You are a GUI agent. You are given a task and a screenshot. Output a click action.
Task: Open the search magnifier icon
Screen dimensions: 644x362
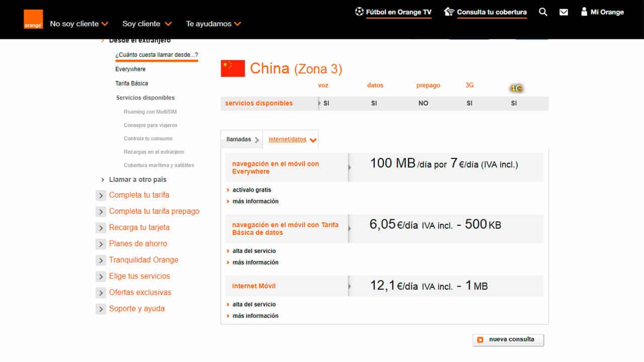[x=543, y=12]
